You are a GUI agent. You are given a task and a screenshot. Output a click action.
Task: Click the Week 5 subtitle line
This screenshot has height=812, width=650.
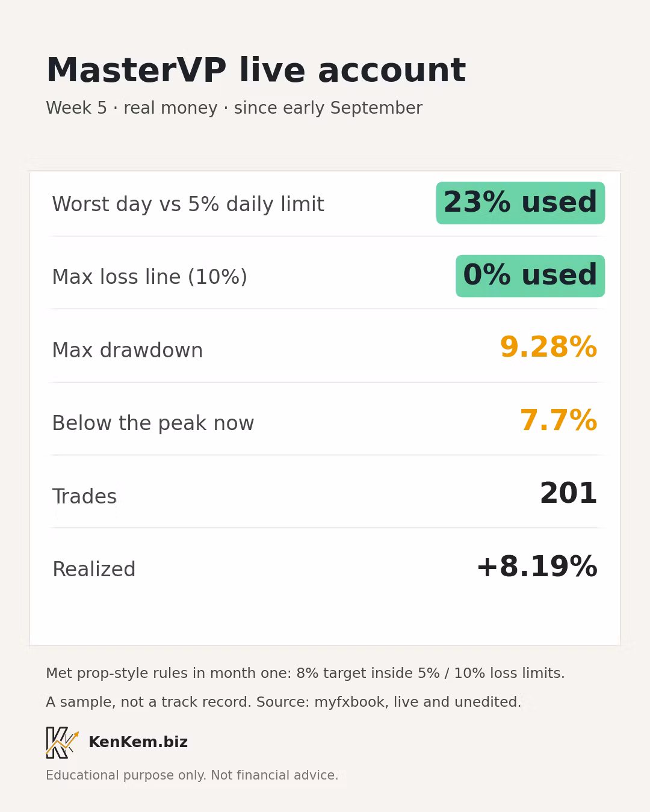(234, 108)
